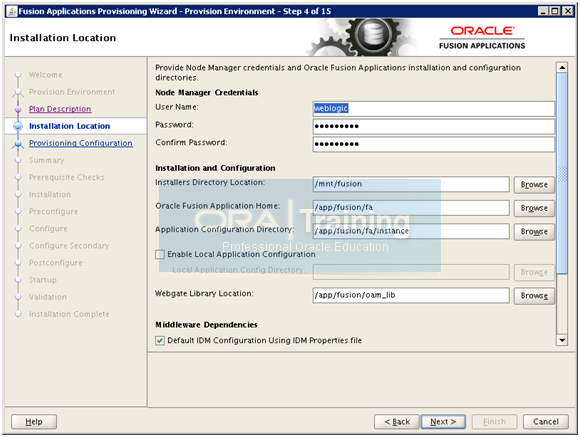This screenshot has width=580, height=437.
Task: Close the wizard window
Action: pyautogui.click(x=567, y=11)
